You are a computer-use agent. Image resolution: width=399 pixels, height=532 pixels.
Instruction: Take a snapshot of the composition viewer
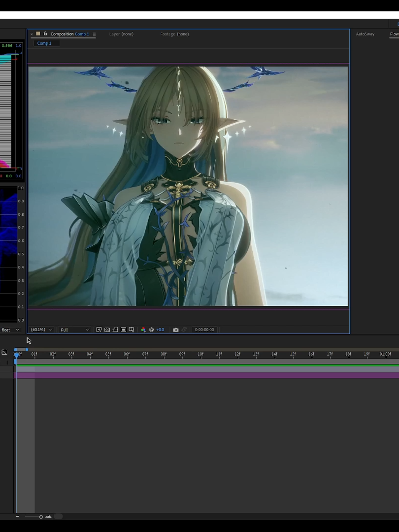coord(176,330)
